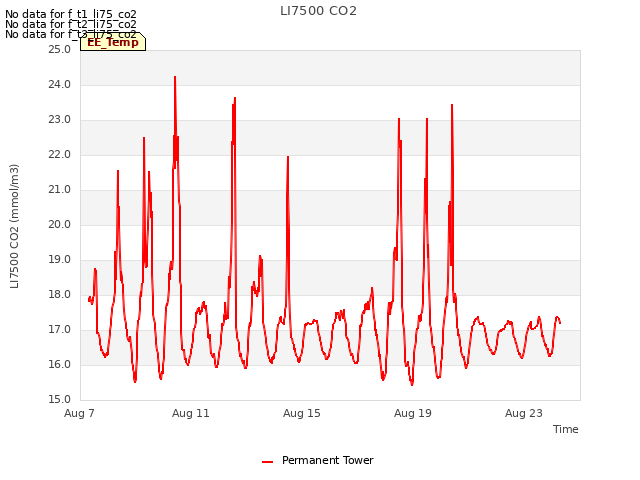The height and width of the screenshot is (480, 640).
Task: Click the 24.0 y-axis tick label
Action: point(60,84)
